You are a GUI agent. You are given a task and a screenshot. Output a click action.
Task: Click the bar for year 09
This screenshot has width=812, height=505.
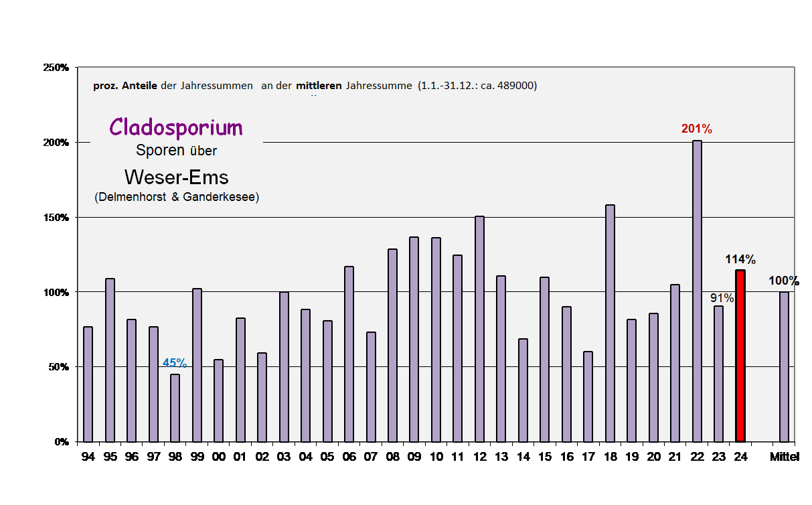(414, 340)
